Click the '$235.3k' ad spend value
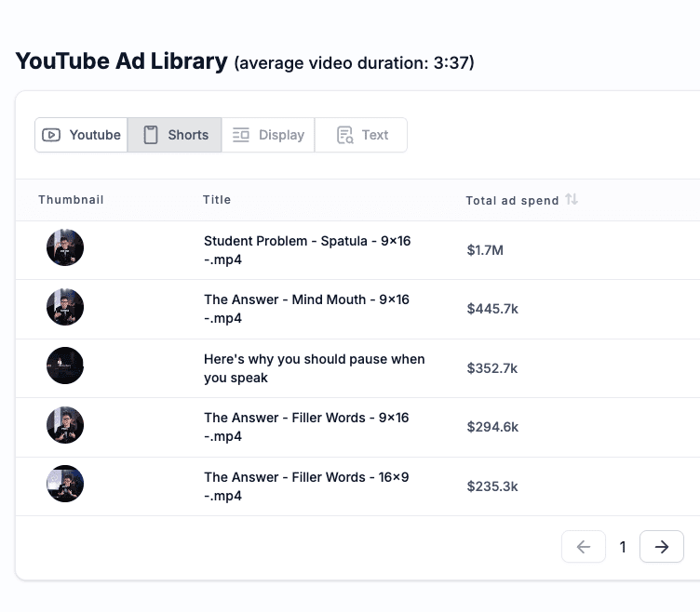700x612 pixels. (x=492, y=486)
